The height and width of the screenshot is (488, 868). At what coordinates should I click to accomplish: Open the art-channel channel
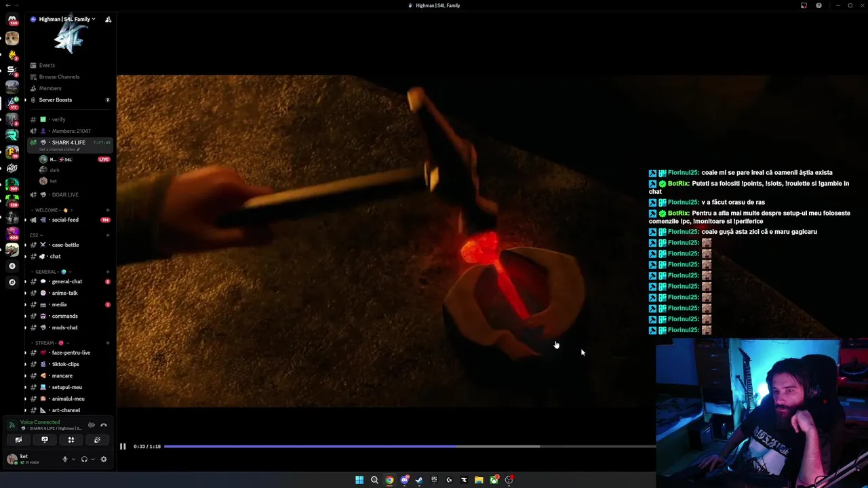click(66, 410)
